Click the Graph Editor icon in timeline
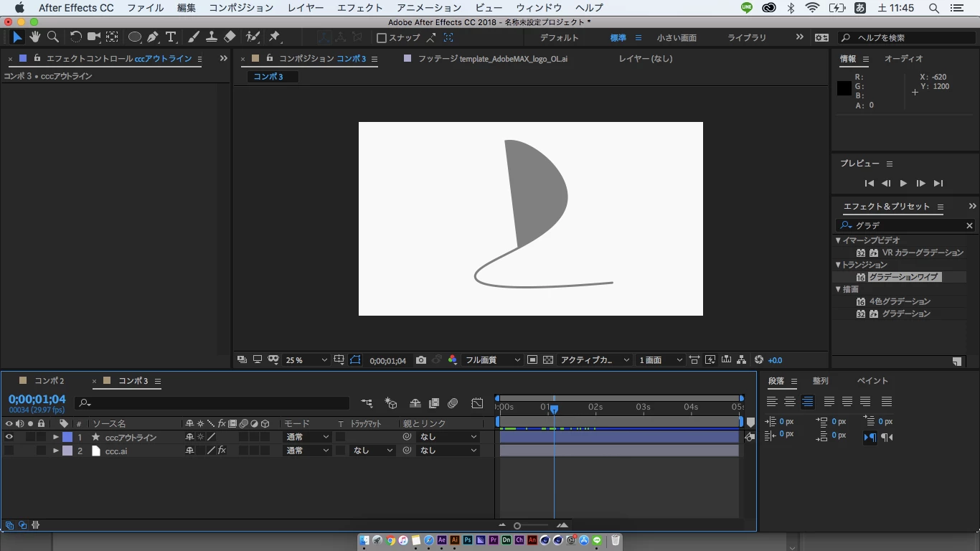This screenshot has width=980, height=551. tap(477, 403)
